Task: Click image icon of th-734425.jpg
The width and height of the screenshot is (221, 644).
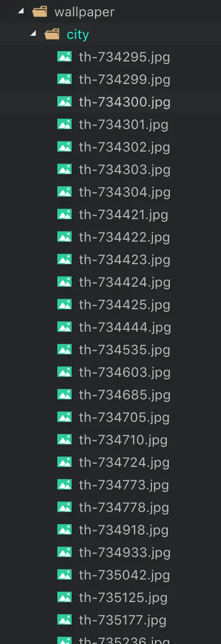Action: coord(64,305)
